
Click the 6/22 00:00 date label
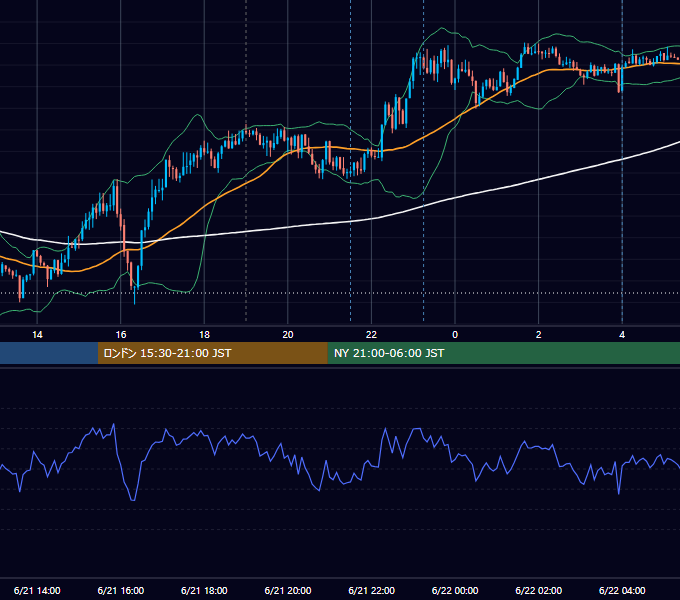coord(455,590)
